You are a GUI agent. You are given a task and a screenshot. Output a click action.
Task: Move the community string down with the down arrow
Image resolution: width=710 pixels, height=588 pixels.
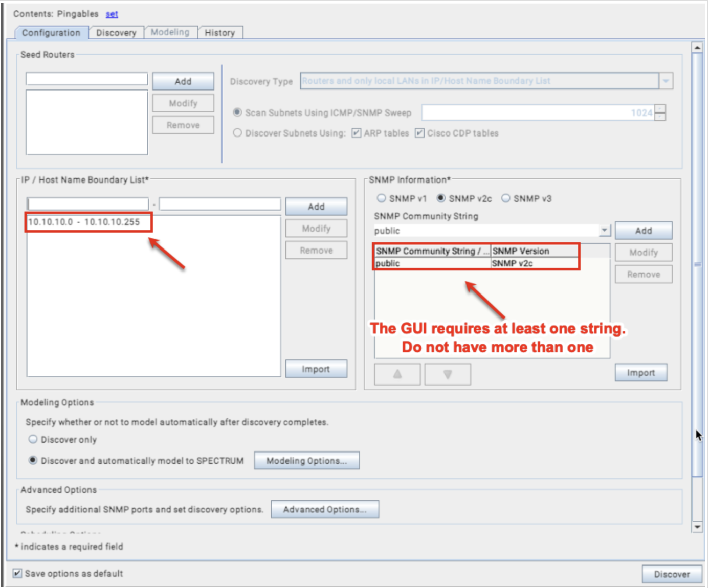[448, 374]
